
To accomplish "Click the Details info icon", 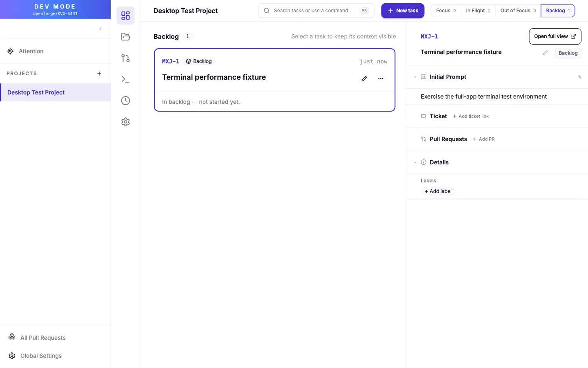I will click(423, 162).
